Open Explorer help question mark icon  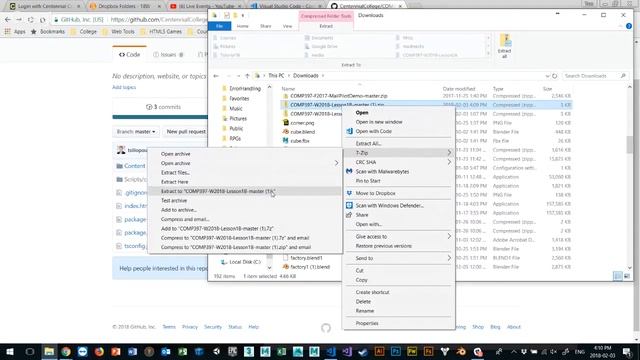coord(629,26)
